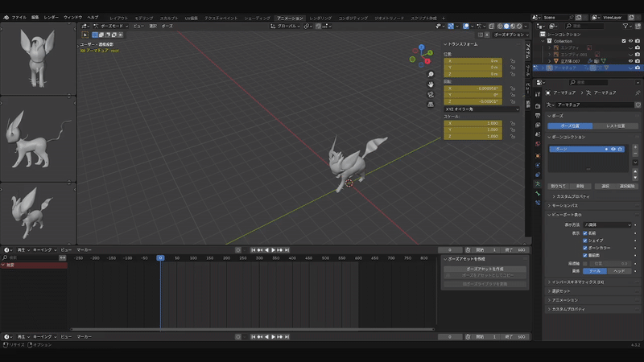This screenshot has width=644, height=362.
Task: Open the ファイル menu
Action: coord(19,16)
